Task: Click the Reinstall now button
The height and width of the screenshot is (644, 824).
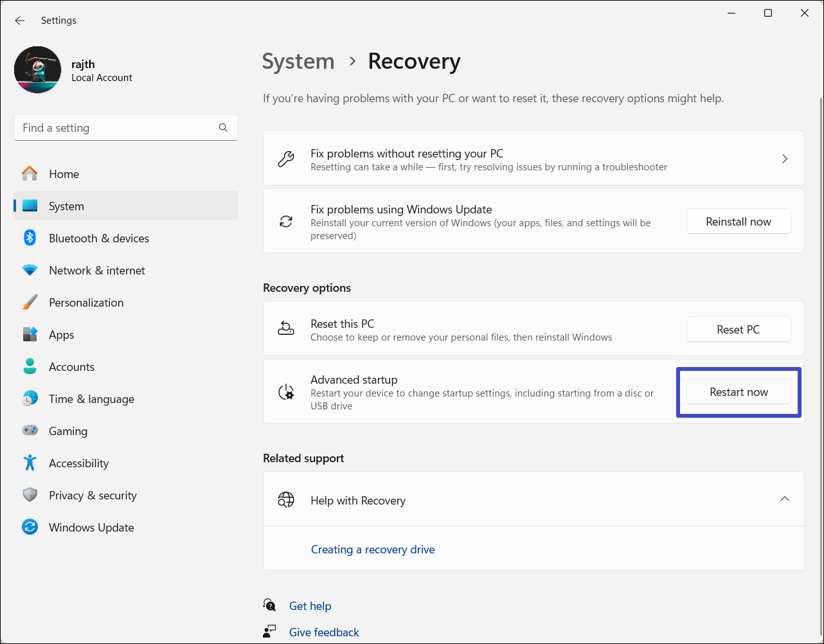Action: click(x=739, y=222)
